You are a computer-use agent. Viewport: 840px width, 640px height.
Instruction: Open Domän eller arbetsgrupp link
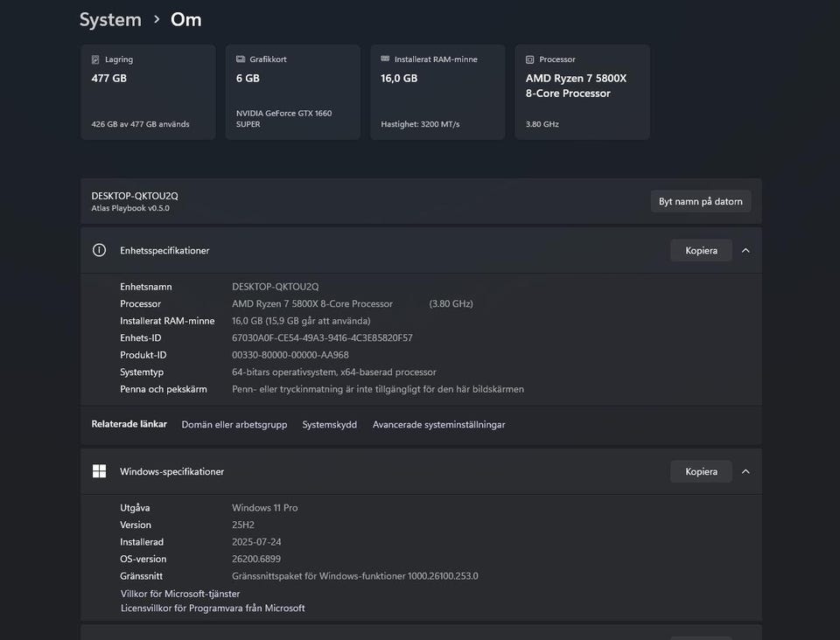click(x=234, y=425)
